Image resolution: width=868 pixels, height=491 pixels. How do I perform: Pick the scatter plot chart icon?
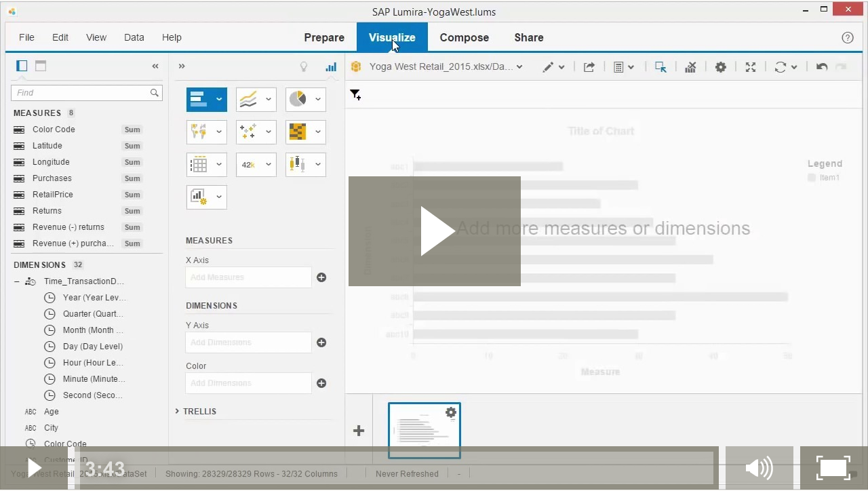(248, 132)
